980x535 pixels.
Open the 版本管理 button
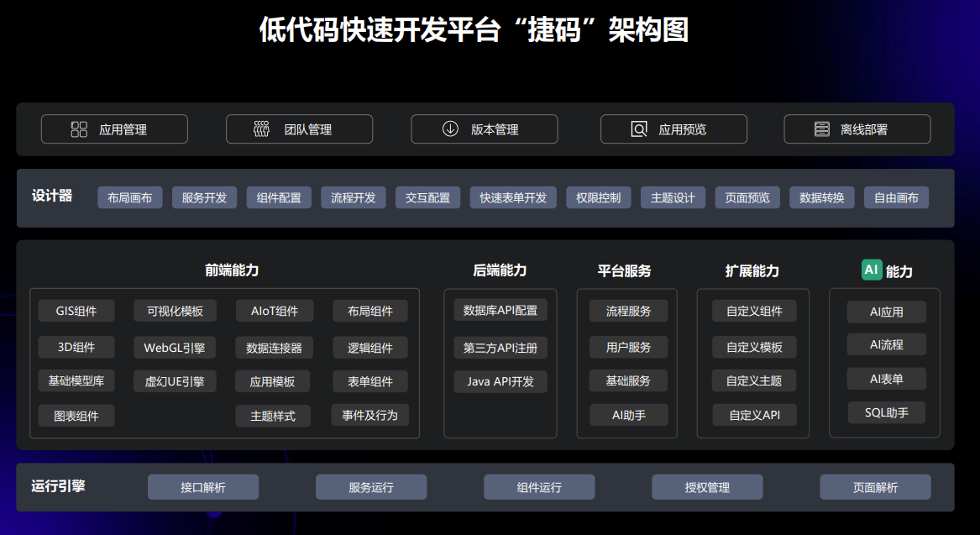485,129
